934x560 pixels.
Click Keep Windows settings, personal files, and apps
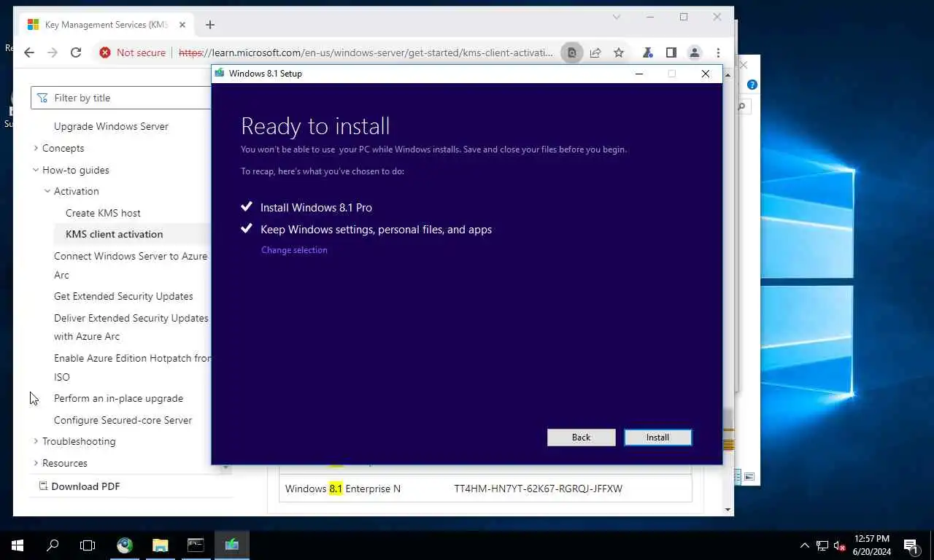tap(376, 230)
